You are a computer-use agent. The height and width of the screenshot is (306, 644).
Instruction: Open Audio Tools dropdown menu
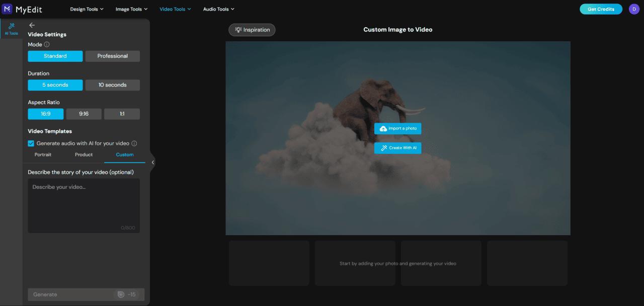pos(219,9)
